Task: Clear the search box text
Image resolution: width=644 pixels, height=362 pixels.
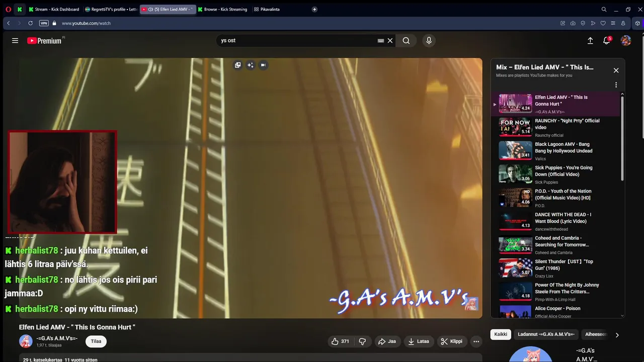Action: [x=390, y=41]
